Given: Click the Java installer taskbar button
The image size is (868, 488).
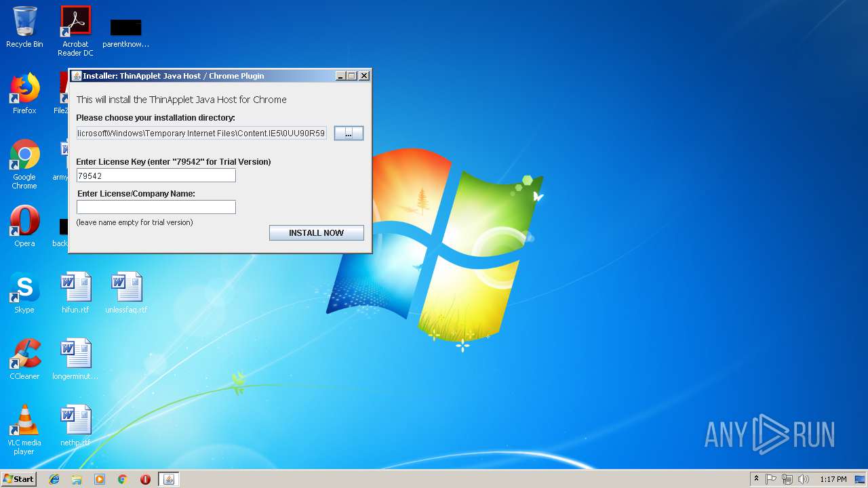Looking at the screenshot, I should pyautogui.click(x=169, y=479).
